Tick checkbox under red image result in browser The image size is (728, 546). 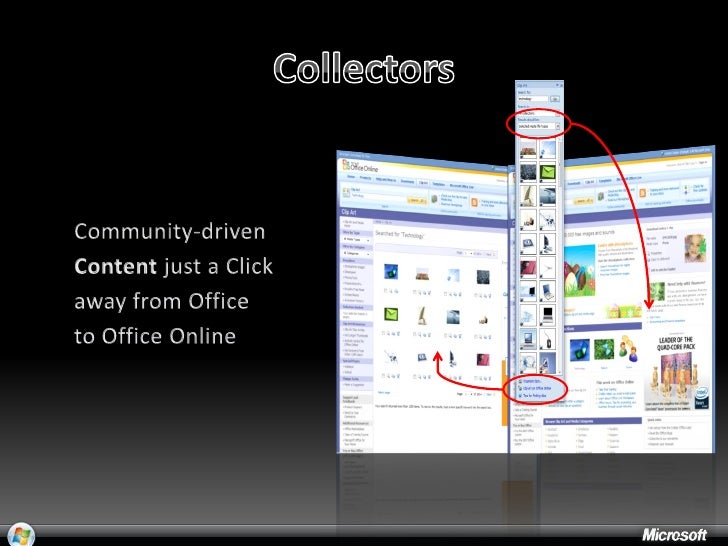(475, 378)
